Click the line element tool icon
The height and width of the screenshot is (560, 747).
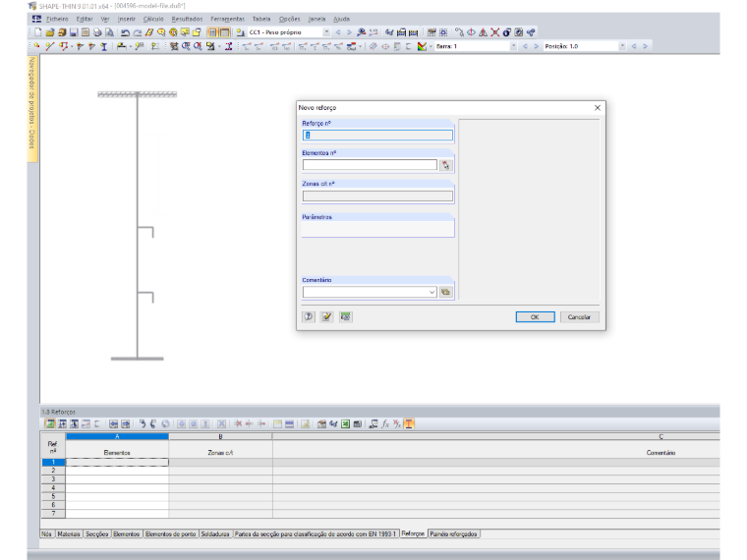49,46
